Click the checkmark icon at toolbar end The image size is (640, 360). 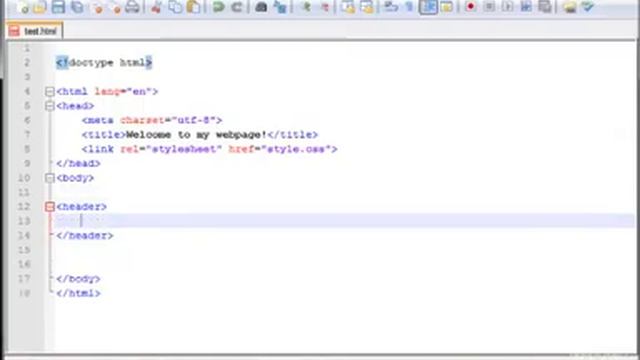tap(588, 7)
